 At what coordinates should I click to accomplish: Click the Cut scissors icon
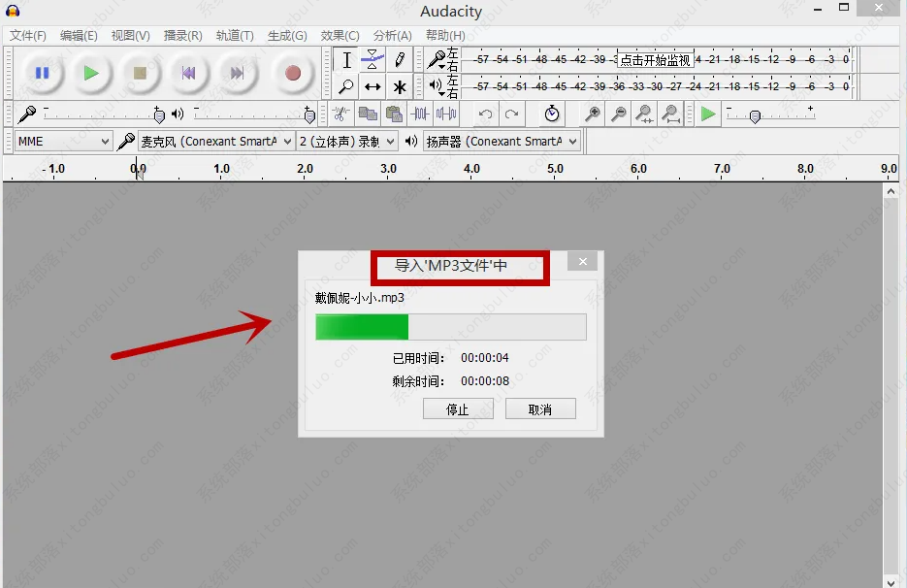[340, 114]
